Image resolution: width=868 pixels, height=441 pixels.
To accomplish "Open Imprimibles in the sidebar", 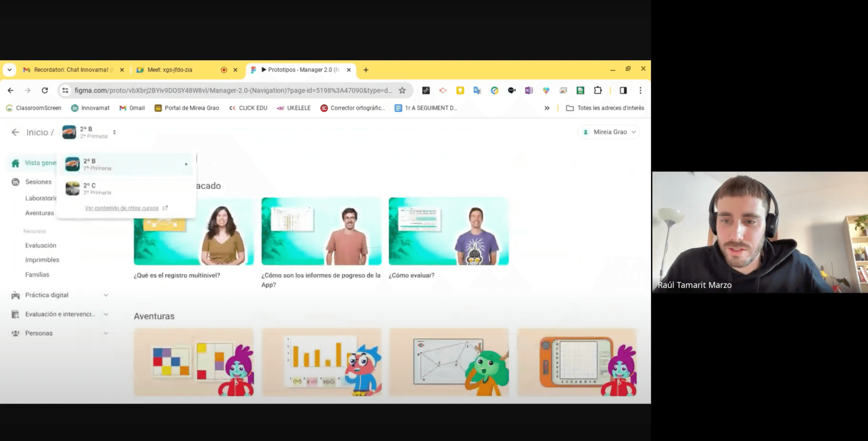I will [42, 260].
